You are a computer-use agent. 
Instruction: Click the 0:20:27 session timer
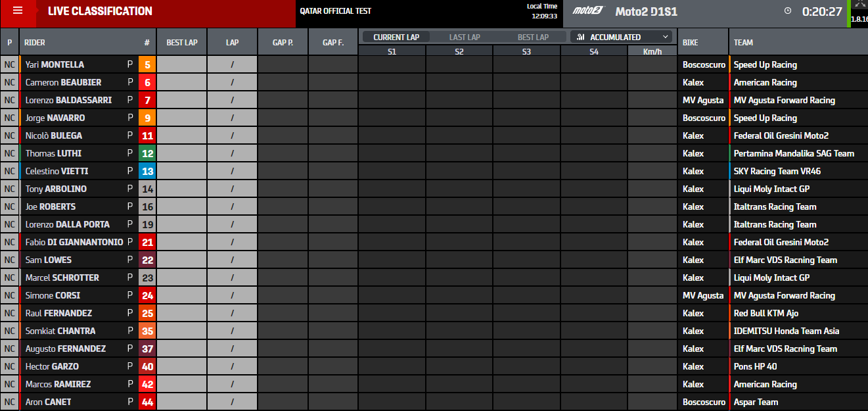822,11
